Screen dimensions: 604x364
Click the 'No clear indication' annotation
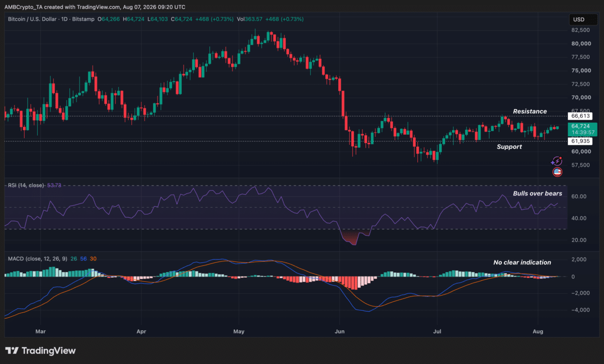522,262
